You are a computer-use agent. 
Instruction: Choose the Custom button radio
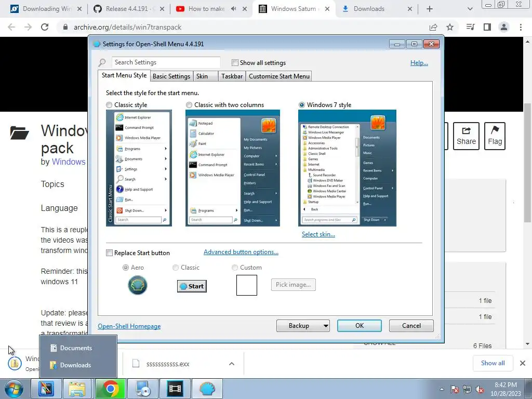pos(234,268)
